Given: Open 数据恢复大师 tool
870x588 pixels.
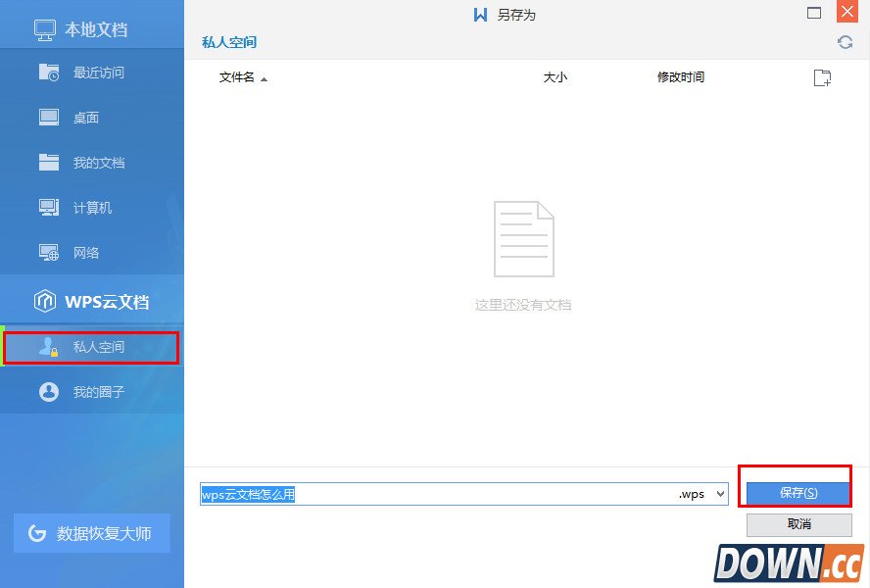Looking at the screenshot, I should pyautogui.click(x=91, y=534).
